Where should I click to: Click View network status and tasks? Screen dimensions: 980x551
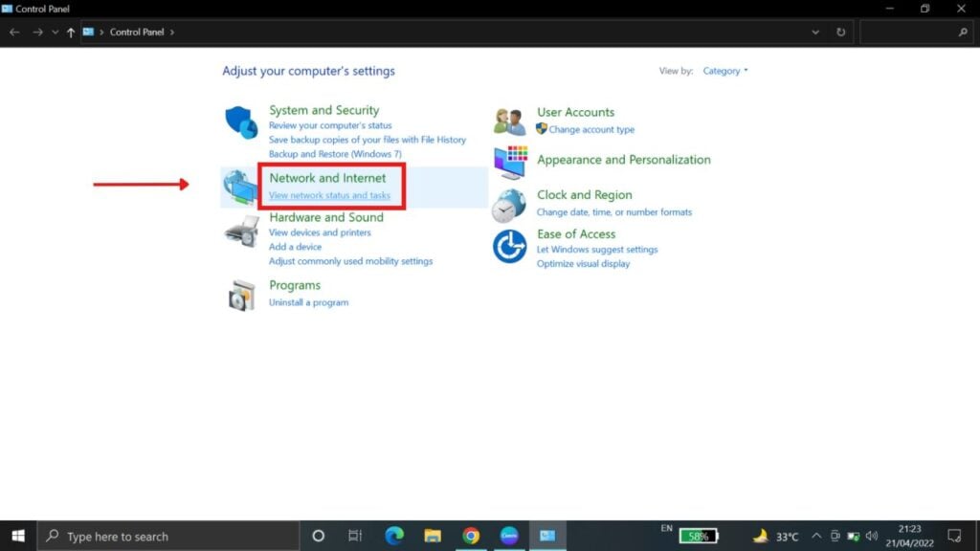[x=329, y=195]
